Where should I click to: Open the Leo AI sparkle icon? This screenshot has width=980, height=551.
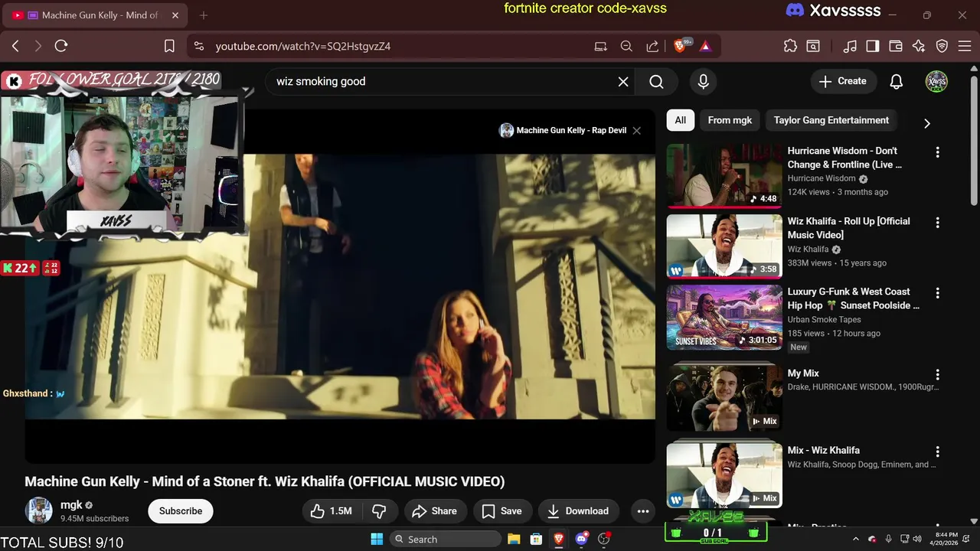[x=919, y=46]
